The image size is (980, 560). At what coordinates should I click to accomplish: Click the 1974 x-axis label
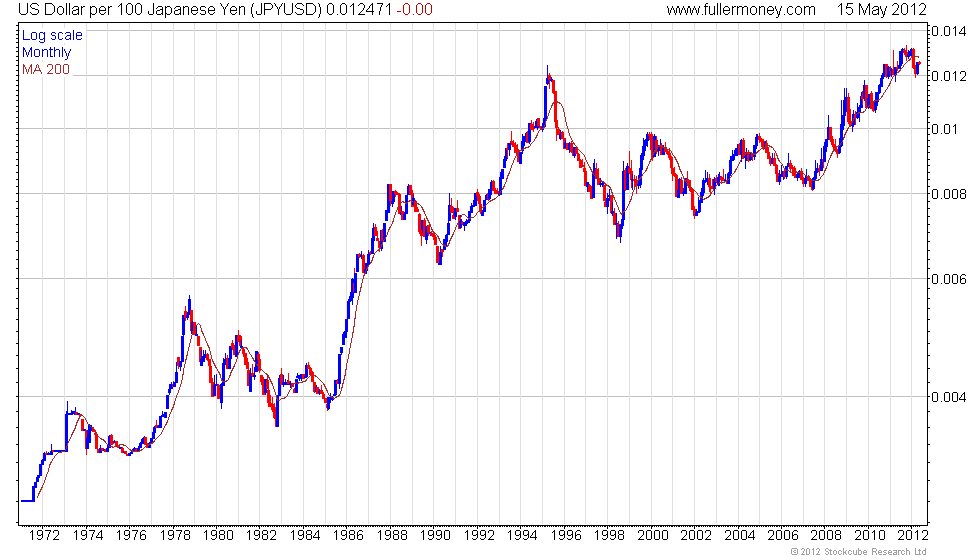pyautogui.click(x=88, y=536)
